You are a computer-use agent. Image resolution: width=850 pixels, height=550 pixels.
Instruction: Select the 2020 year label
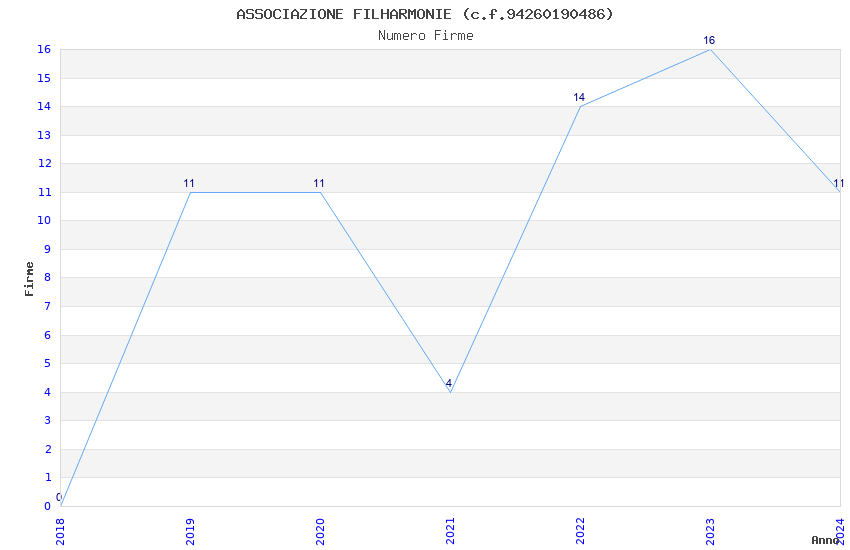[x=320, y=532]
